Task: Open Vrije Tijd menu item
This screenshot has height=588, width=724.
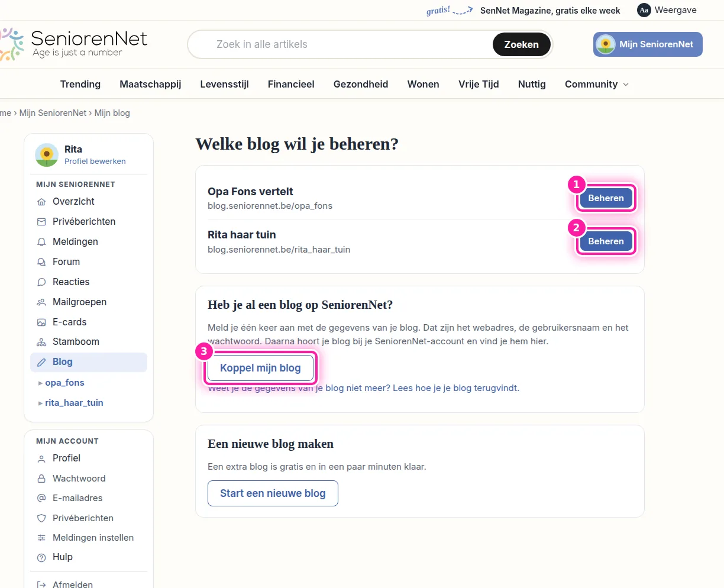Action: click(479, 84)
